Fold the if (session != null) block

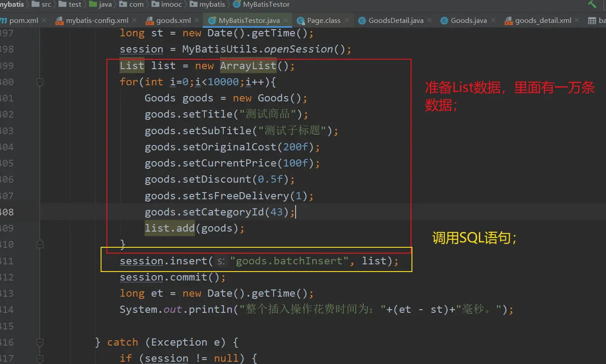(x=40, y=359)
